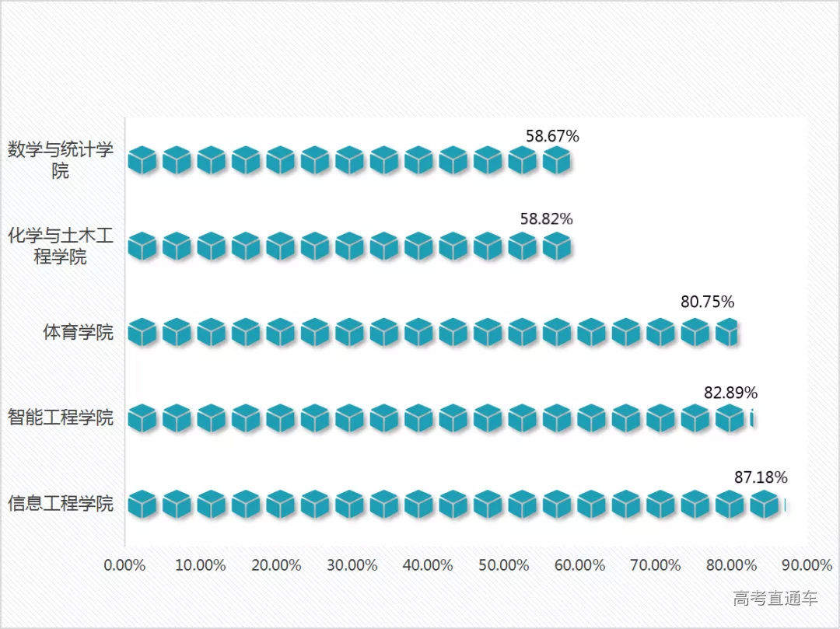Click the 90.00% axis tick label
Viewport: 840px width, 629px height.
[x=807, y=565]
